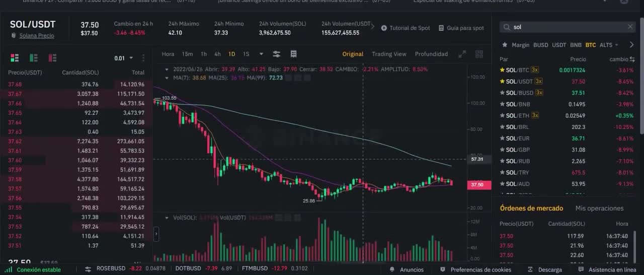644x275 pixels.
Task: Open the Solana Precio link
Action: [37, 36]
